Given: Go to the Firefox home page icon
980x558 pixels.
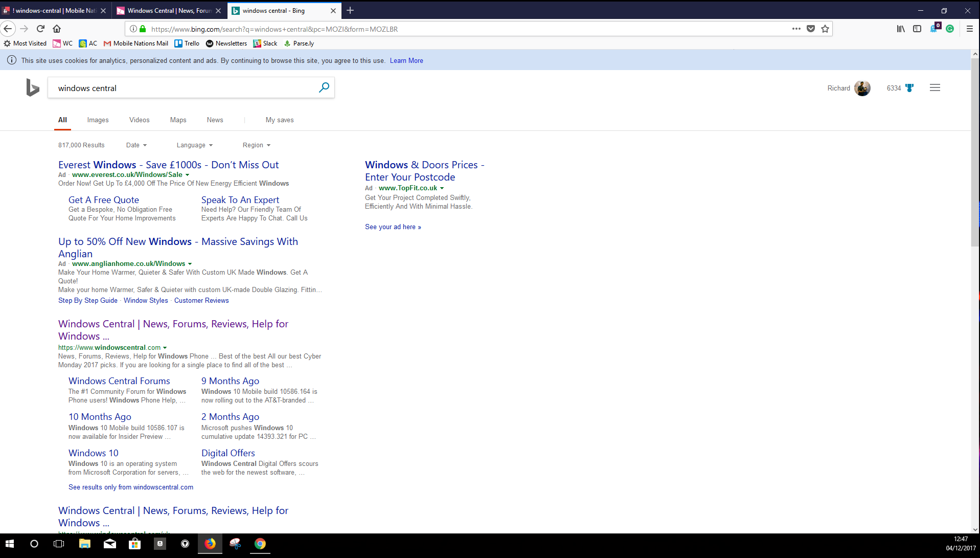Looking at the screenshot, I should point(57,29).
